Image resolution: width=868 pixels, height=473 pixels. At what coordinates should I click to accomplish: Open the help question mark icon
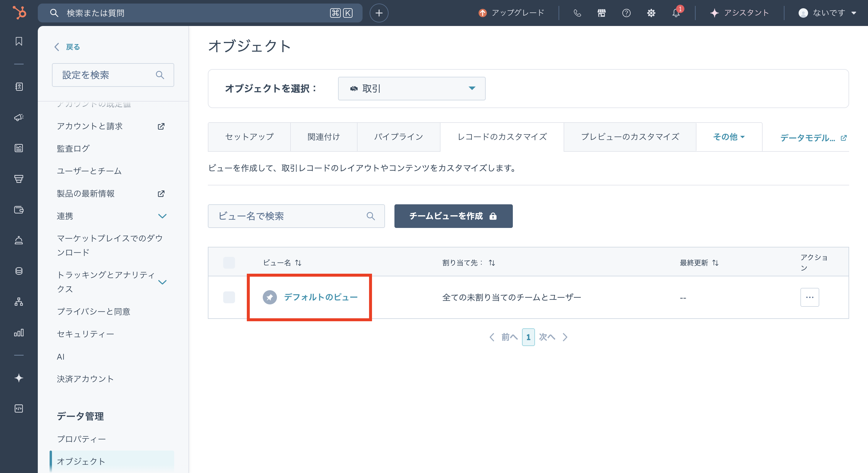pyautogui.click(x=626, y=13)
